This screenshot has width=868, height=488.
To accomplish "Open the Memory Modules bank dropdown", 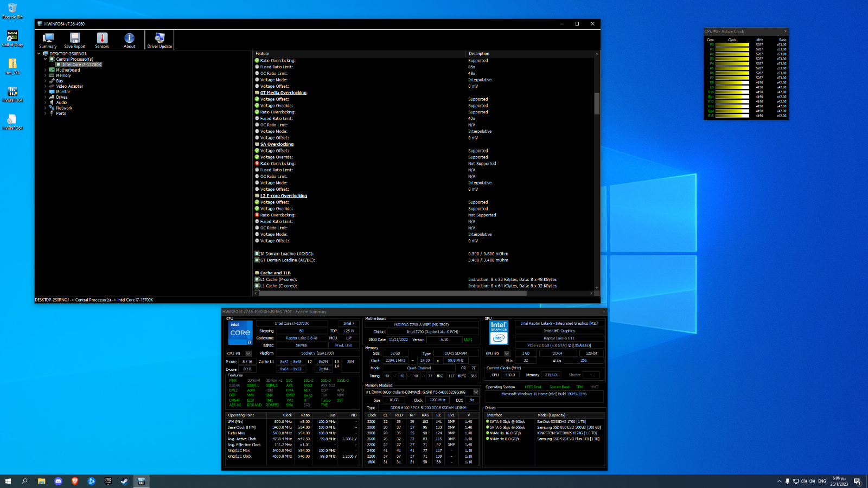I will pos(476,392).
